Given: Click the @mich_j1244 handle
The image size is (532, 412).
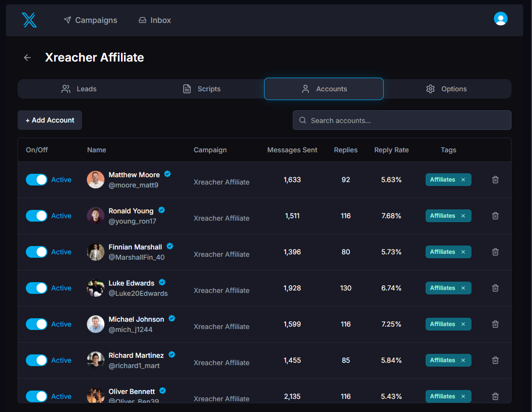Looking at the screenshot, I should 130,330.
